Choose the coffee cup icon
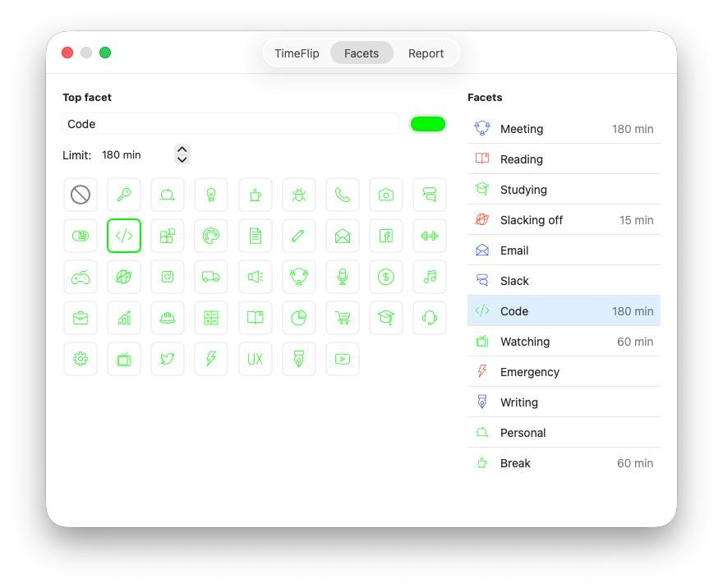Viewport: 723px width, 588px height. [256, 195]
